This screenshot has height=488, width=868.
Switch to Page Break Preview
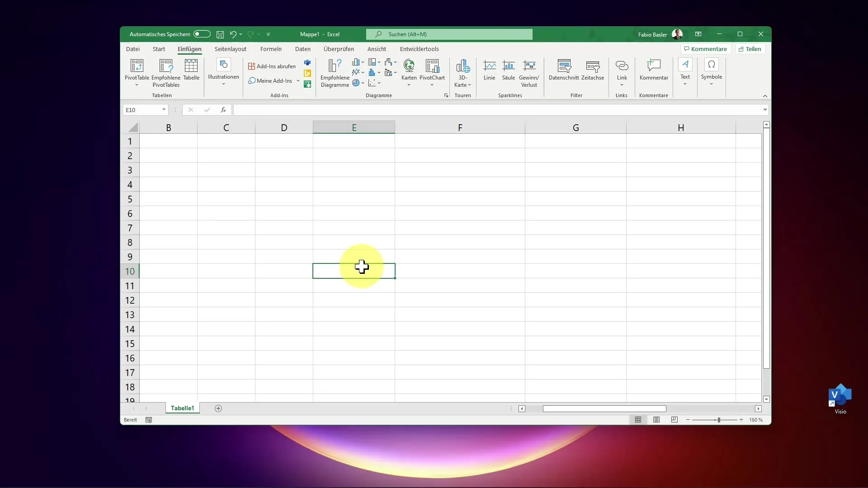click(675, 420)
